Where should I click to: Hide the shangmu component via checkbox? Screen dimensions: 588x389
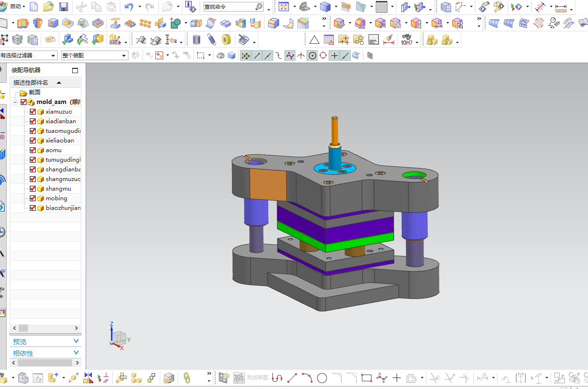[33, 189]
